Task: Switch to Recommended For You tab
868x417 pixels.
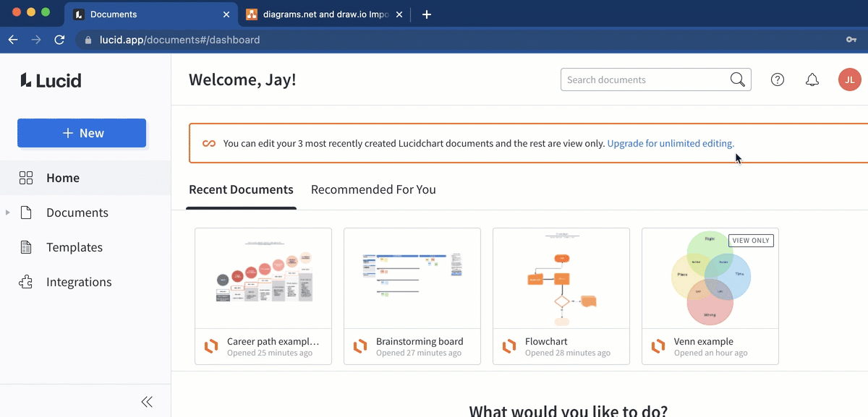Action: (x=373, y=189)
